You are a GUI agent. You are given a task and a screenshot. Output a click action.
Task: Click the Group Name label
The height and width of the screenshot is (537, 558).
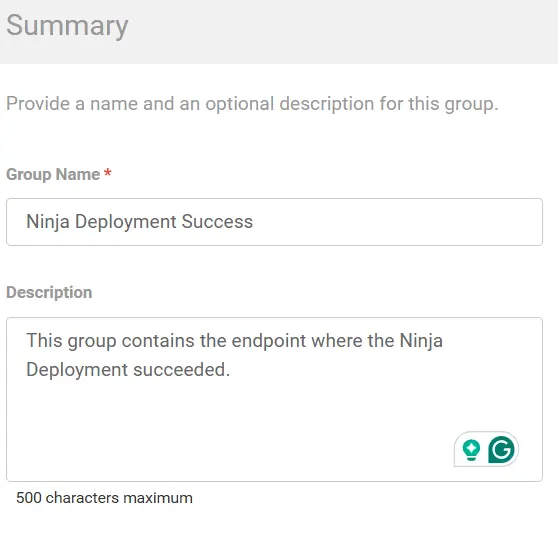pyautogui.click(x=53, y=174)
